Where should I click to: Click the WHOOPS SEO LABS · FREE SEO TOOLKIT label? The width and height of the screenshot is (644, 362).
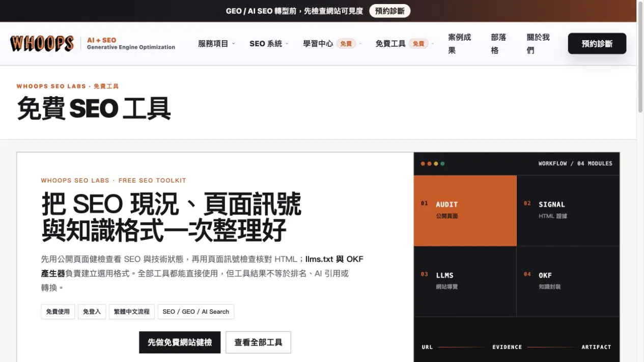[114, 180]
